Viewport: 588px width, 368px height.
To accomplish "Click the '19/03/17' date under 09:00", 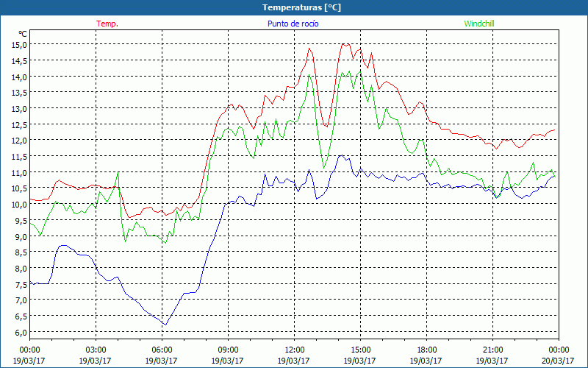I will pyautogui.click(x=227, y=361).
